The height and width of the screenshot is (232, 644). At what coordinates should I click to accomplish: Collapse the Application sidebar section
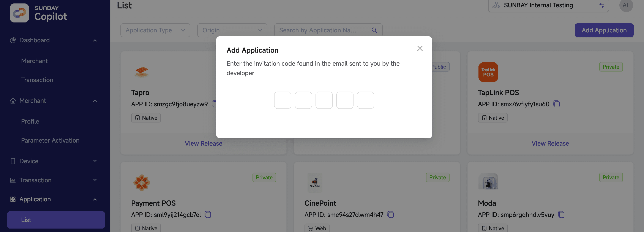tap(95, 199)
